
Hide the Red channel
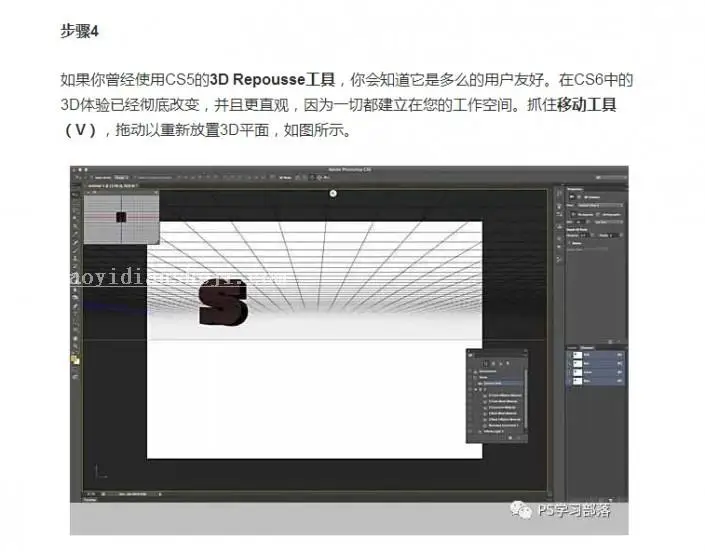569,364
